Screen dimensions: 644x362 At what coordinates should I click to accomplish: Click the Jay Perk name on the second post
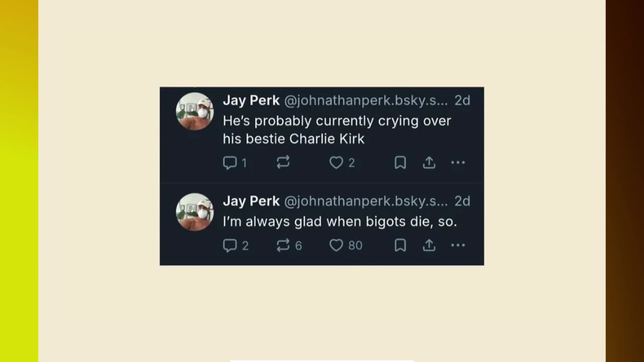tap(251, 201)
